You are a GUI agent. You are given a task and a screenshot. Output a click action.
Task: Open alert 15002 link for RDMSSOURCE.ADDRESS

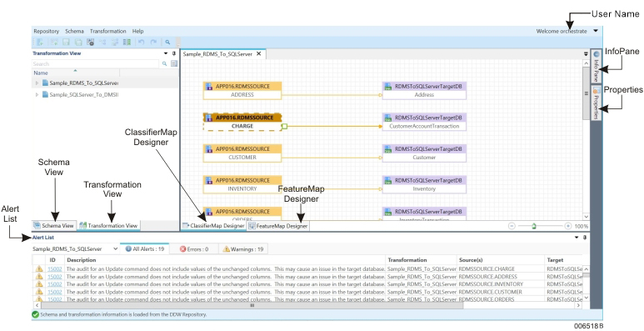click(x=55, y=277)
